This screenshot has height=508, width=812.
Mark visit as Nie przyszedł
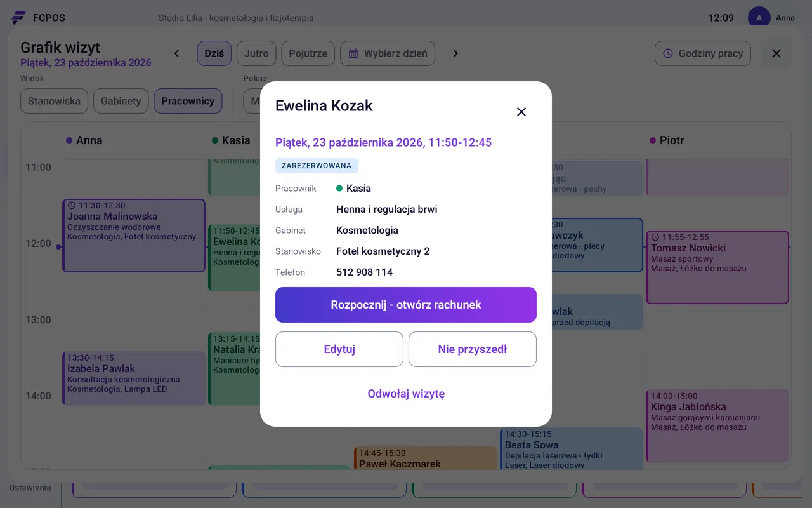coord(473,349)
